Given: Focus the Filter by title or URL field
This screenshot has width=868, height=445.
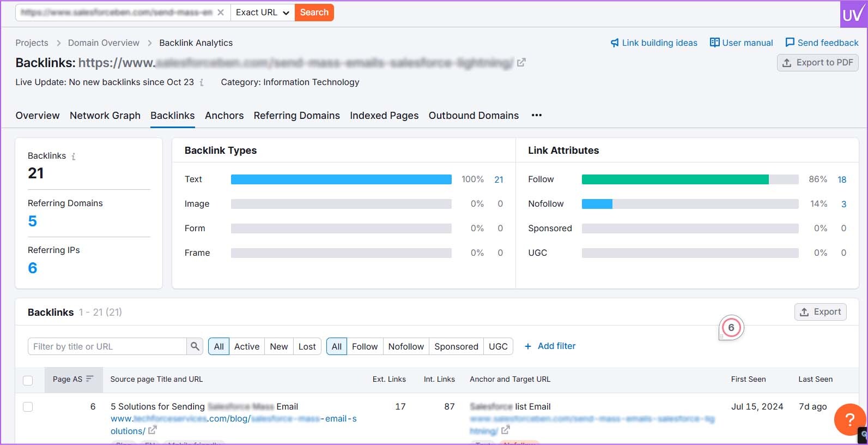Looking at the screenshot, I should pyautogui.click(x=107, y=346).
